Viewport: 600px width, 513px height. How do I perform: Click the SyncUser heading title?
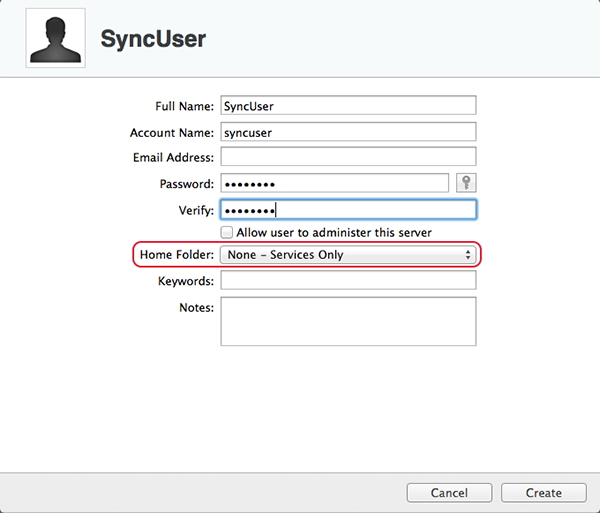(x=153, y=39)
